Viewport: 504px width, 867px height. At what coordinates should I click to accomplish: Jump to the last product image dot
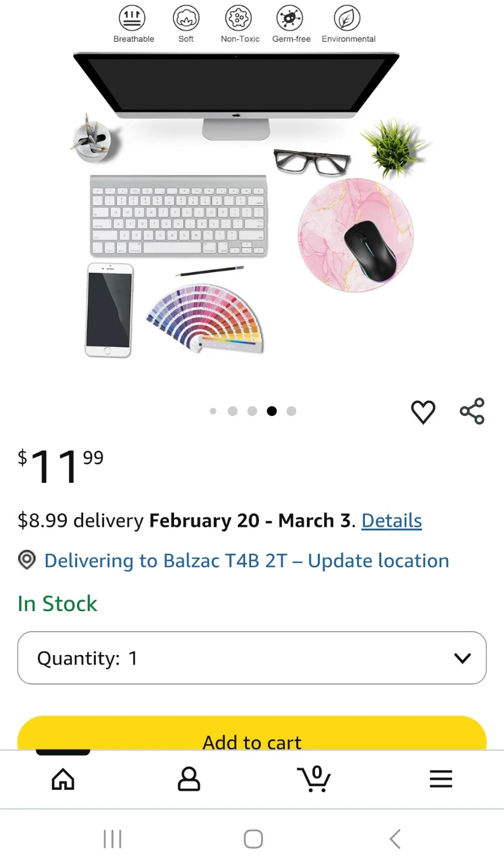[x=291, y=411]
